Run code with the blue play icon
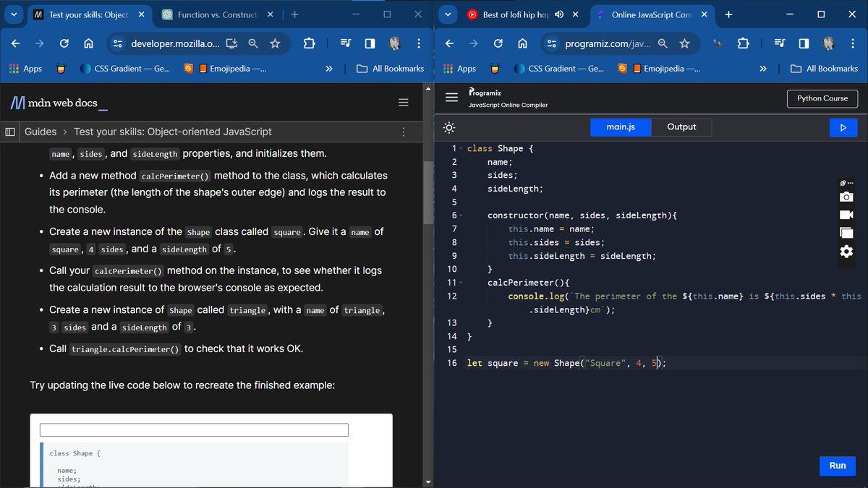This screenshot has height=488, width=868. pos(843,128)
